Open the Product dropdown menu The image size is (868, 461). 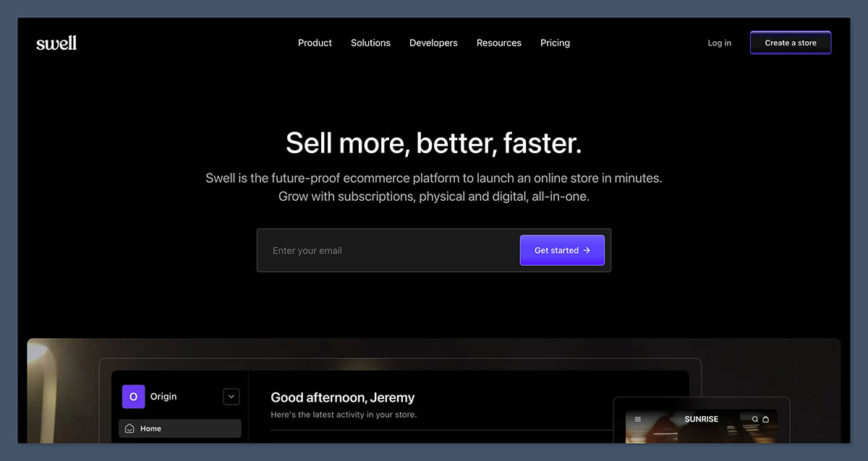tap(315, 43)
